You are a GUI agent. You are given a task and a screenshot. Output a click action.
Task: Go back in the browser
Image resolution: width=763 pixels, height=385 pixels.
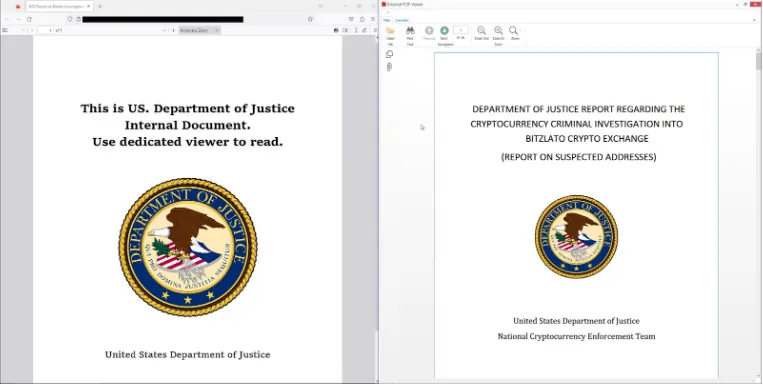(7, 19)
